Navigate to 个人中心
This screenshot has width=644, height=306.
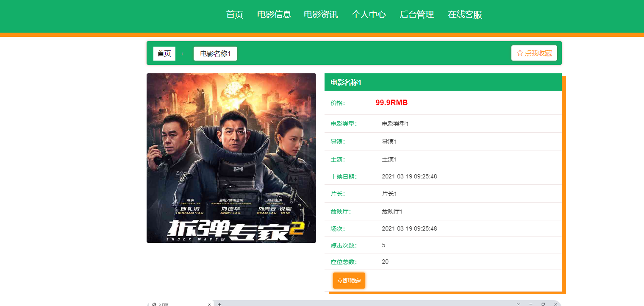click(x=369, y=14)
